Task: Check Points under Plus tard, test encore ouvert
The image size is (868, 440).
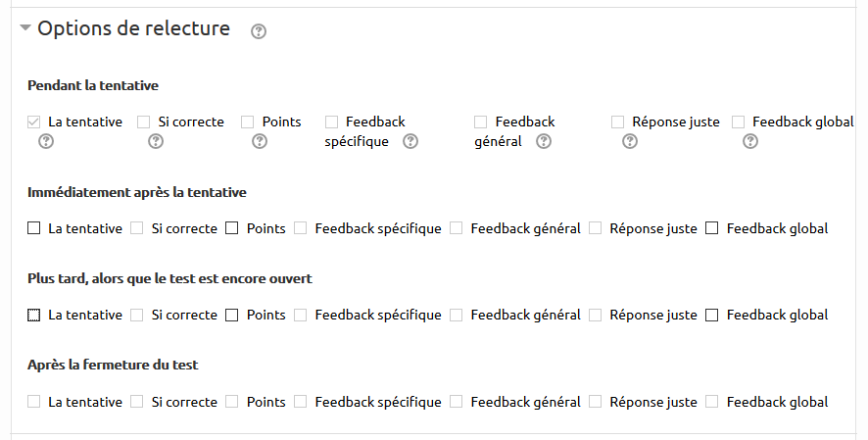Action: (x=232, y=316)
